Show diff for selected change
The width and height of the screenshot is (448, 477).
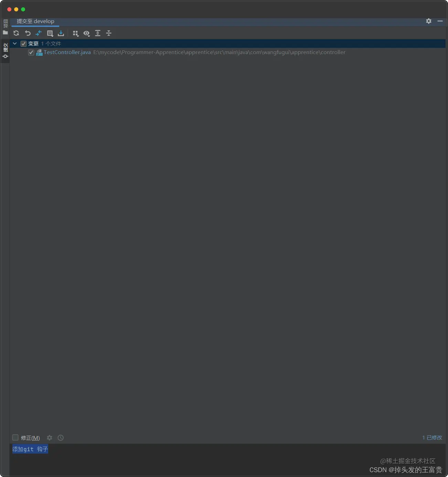coord(39,33)
